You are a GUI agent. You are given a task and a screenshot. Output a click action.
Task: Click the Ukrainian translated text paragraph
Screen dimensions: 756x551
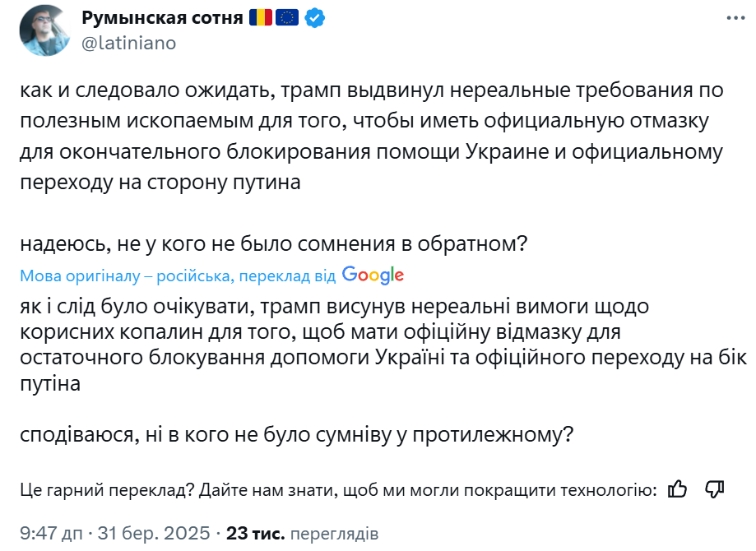pos(383,345)
